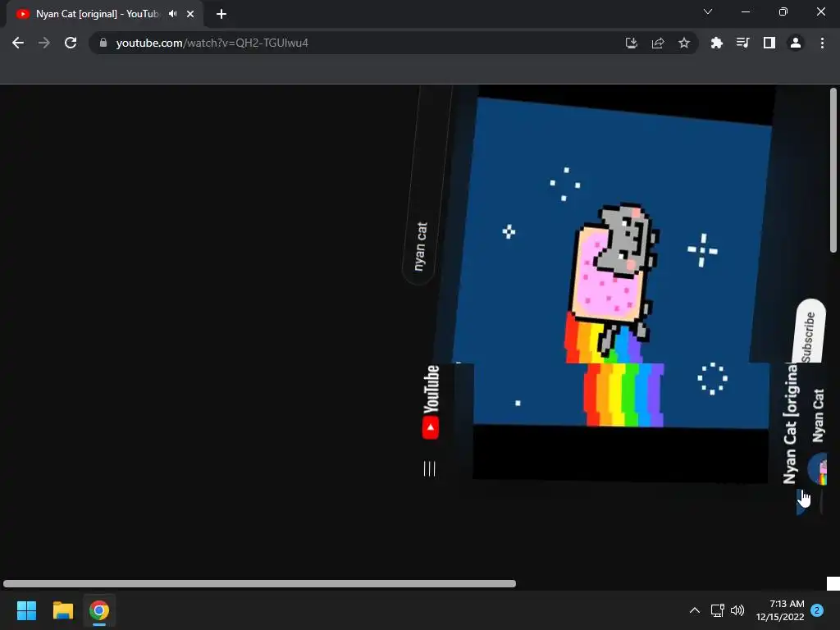Click the Chrome taskbar icon

tap(99, 610)
